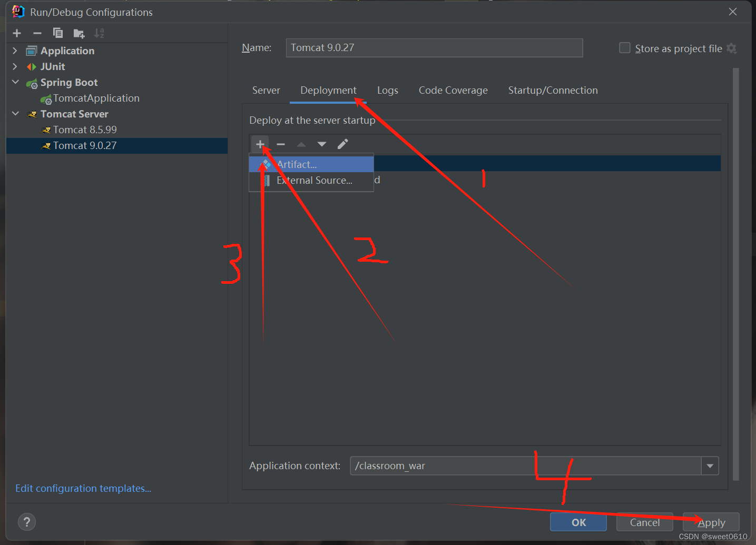
Task: Enable Store as project file
Action: (625, 48)
